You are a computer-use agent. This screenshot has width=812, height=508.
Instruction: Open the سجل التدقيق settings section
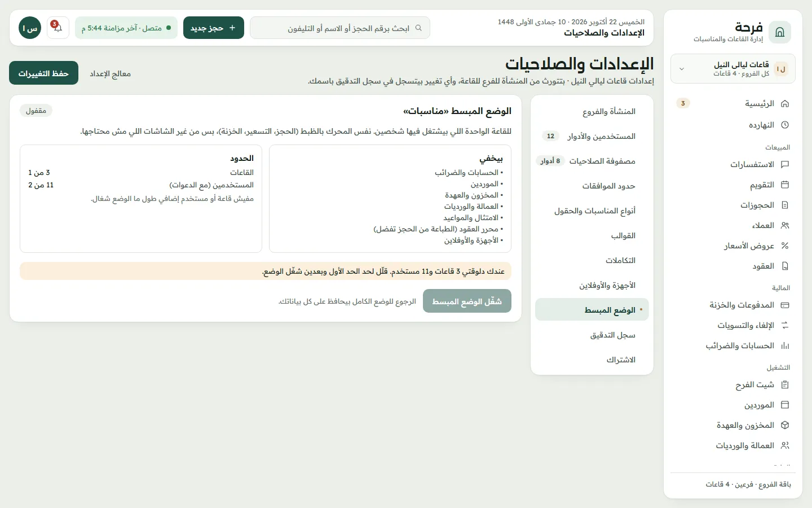pyautogui.click(x=592, y=335)
